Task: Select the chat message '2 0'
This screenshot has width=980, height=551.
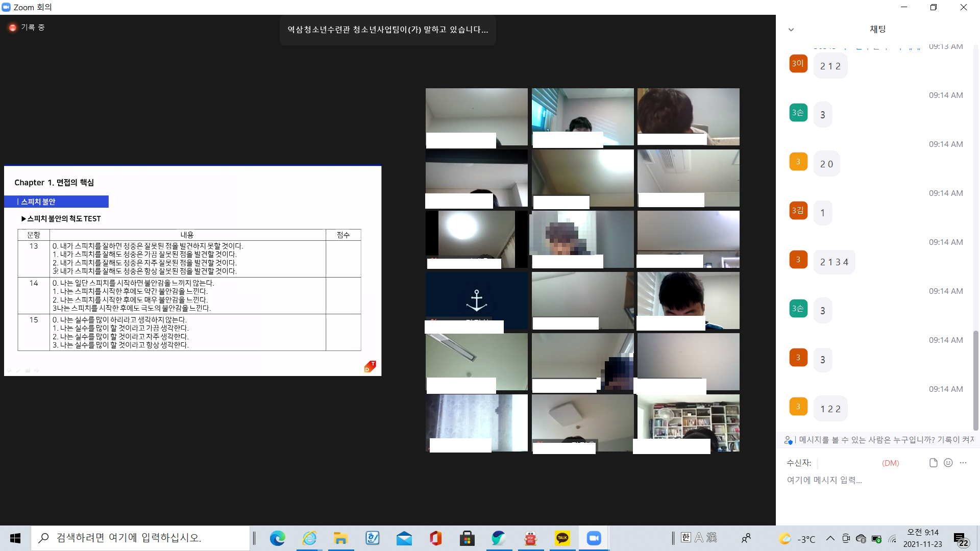Action: (x=826, y=164)
